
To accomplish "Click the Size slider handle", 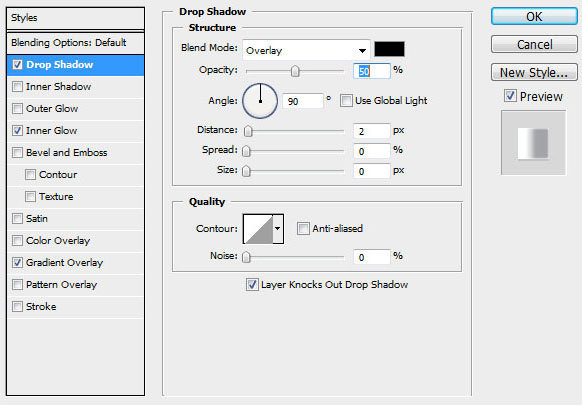I will (x=246, y=171).
